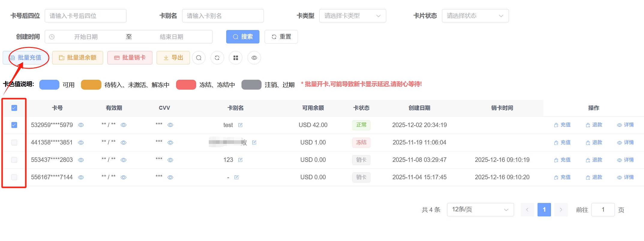
Task: Open the grid column settings icon
Action: 235,58
